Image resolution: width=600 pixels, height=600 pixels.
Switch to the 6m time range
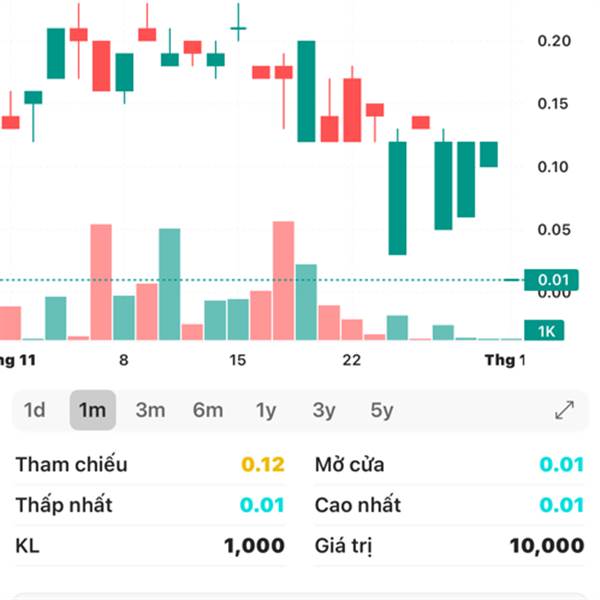(x=208, y=410)
